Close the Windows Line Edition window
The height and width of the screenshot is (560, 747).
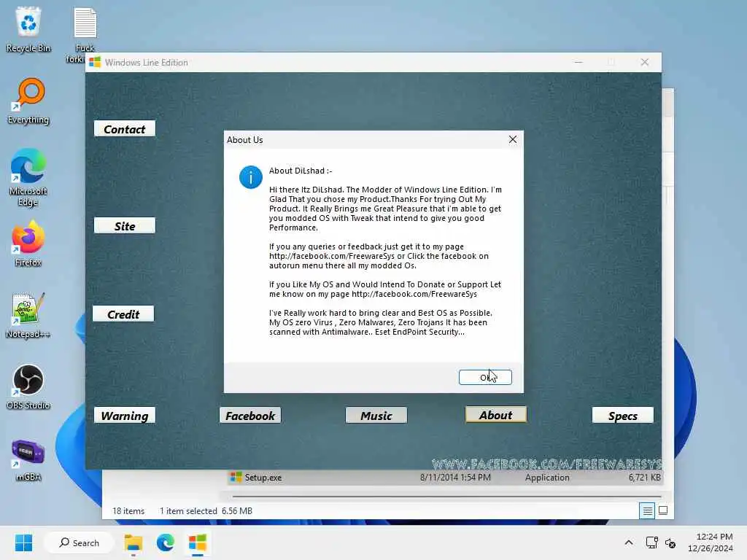click(645, 63)
